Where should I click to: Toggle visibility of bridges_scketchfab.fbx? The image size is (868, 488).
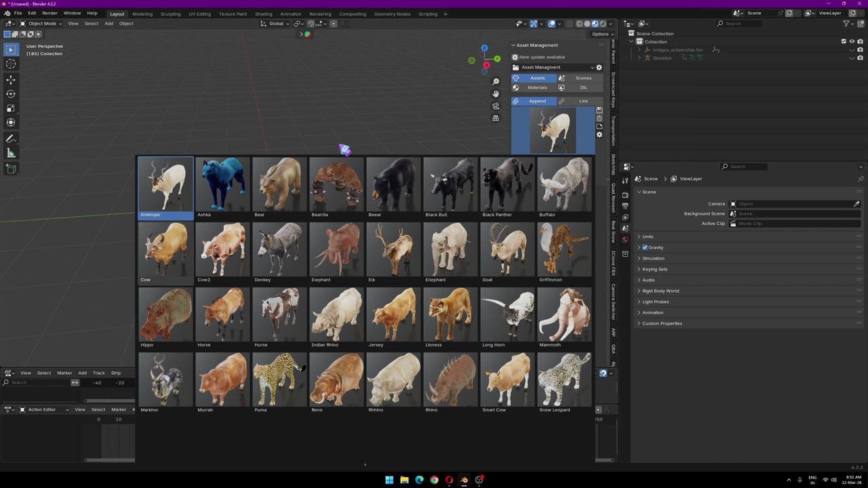(x=852, y=49)
